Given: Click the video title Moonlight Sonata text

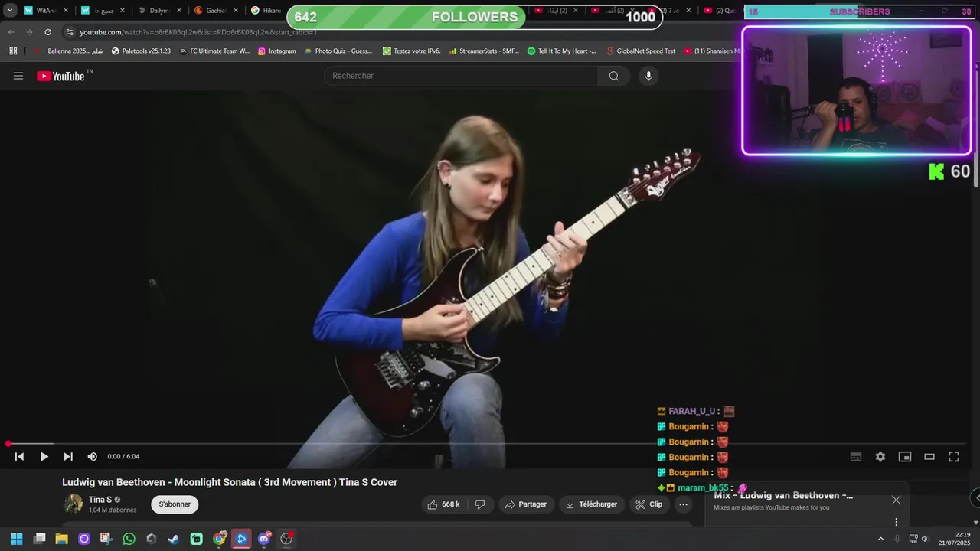Looking at the screenshot, I should (230, 482).
